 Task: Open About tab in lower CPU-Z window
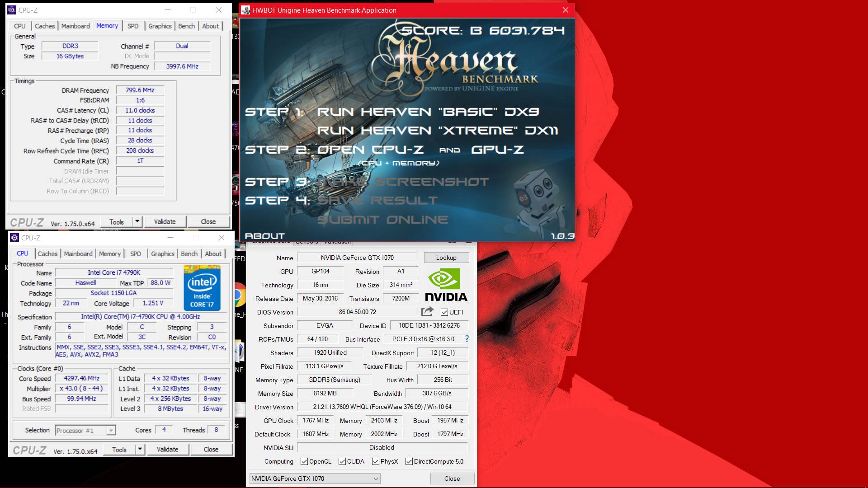coord(213,253)
